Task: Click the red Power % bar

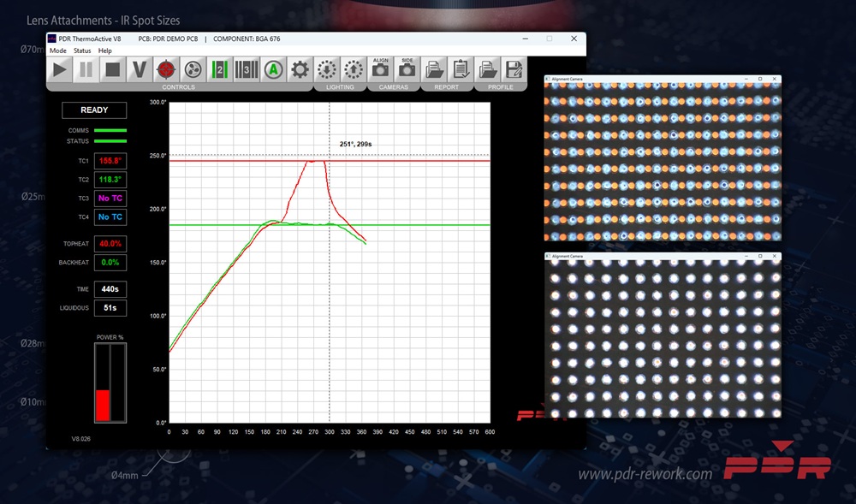Action: click(103, 405)
